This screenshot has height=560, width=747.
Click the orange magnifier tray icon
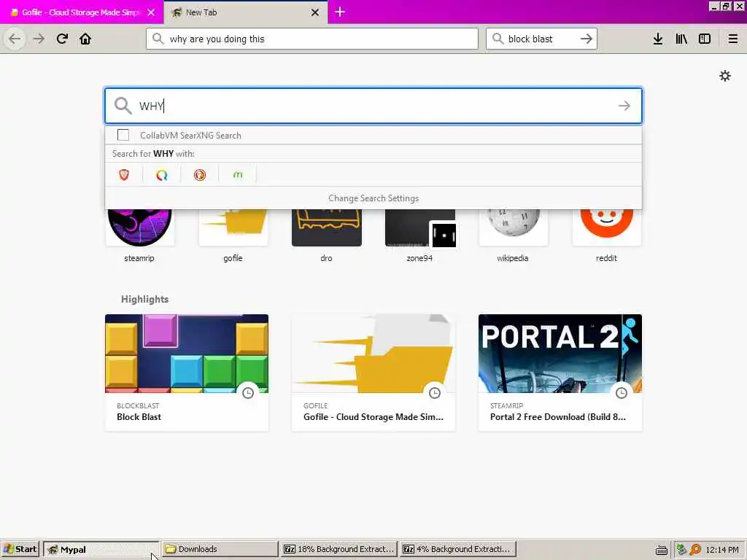(695, 550)
